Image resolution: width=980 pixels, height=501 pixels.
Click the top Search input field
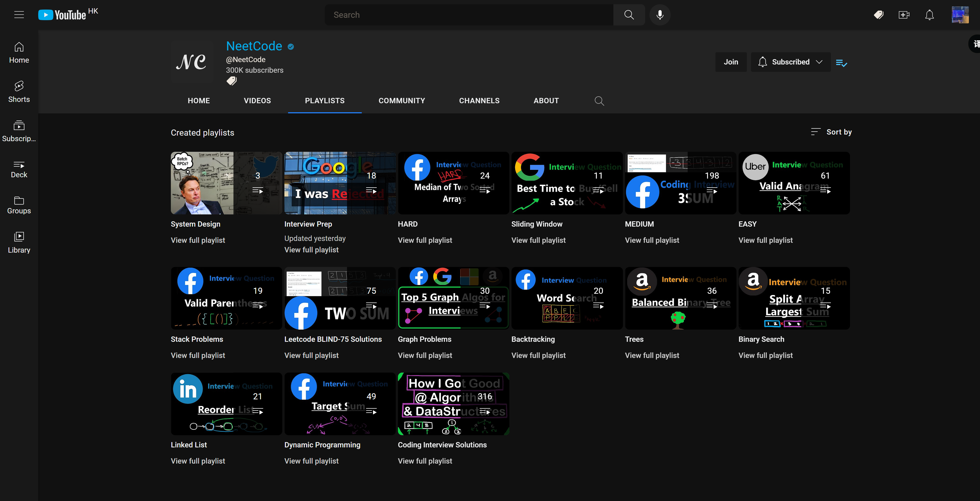[x=469, y=15]
